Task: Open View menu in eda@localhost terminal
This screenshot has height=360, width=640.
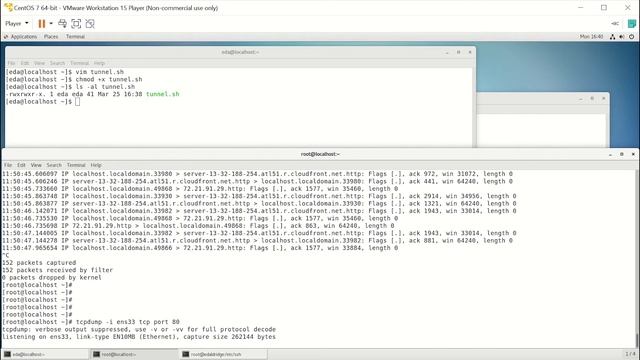Action: (40, 63)
